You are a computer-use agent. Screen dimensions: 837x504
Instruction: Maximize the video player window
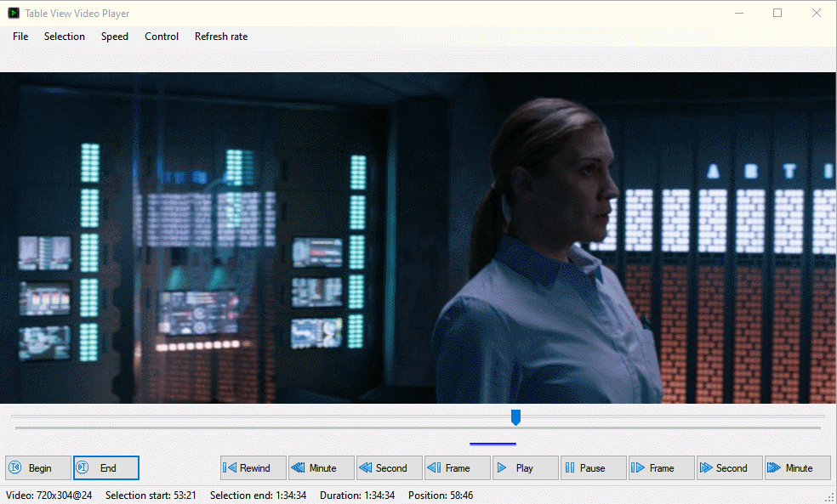(x=777, y=14)
